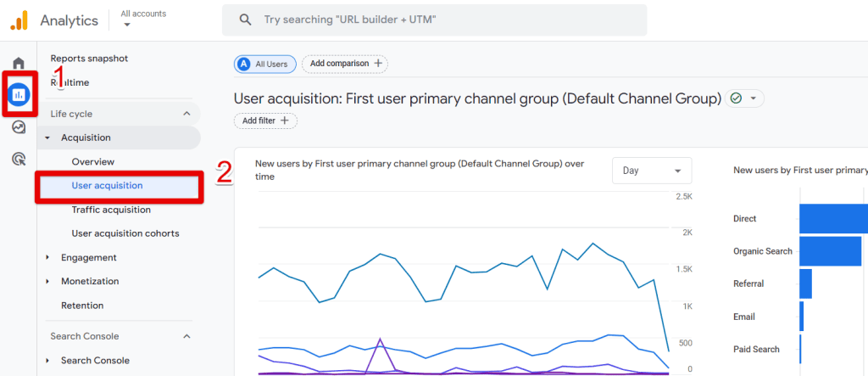The image size is (868, 376).
Task: Expand the Search Console tree item arrow
Action: coord(47,361)
